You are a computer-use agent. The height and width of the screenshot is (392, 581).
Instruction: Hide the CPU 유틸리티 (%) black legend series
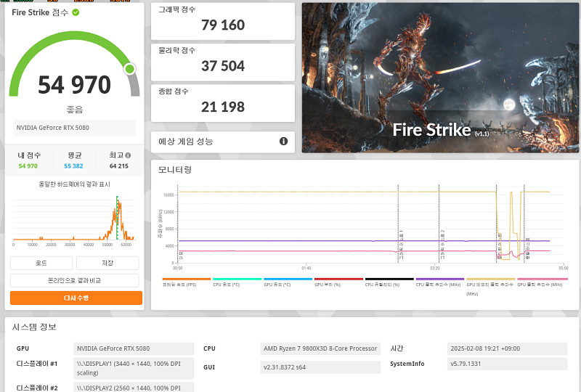pyautogui.click(x=389, y=283)
